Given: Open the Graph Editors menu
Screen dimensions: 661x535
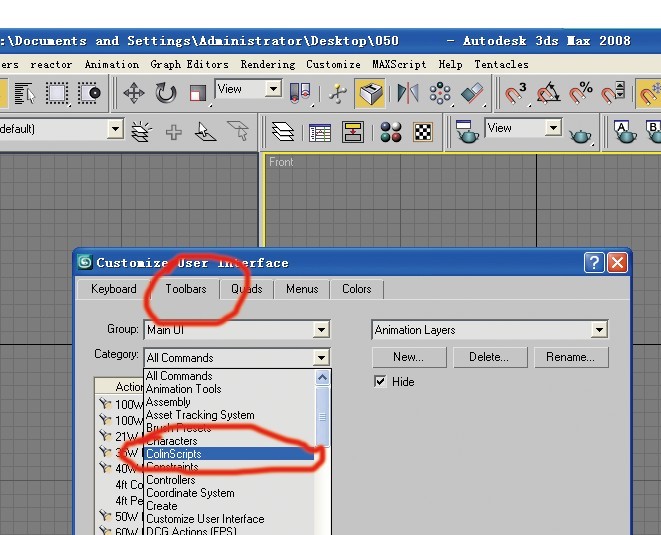Looking at the screenshot, I should (x=189, y=65).
